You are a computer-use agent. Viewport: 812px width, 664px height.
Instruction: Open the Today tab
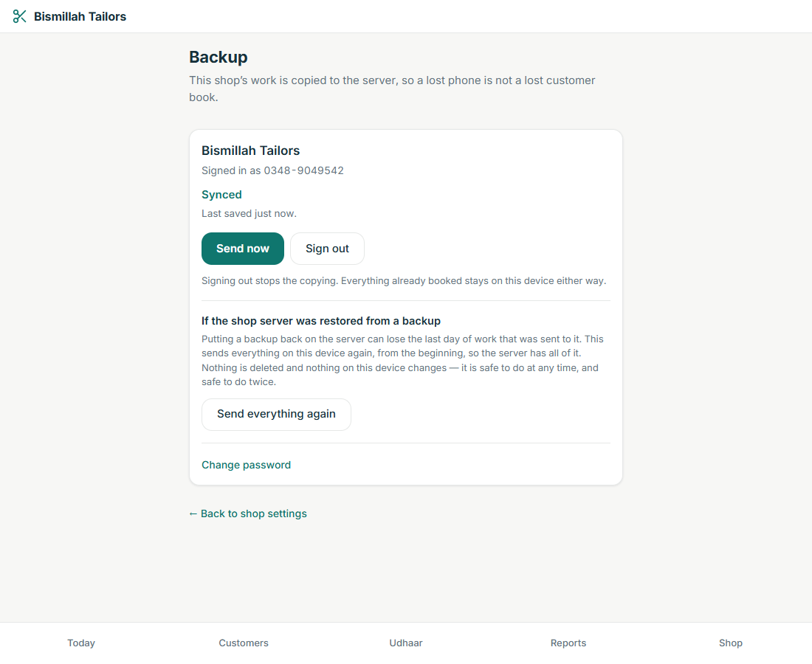(81, 643)
